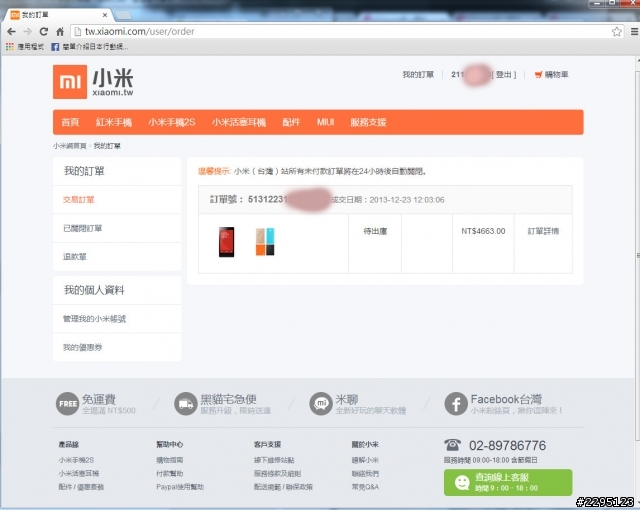640x510 pixels.
Task: Go to the browser home icon
Action: coord(60,31)
